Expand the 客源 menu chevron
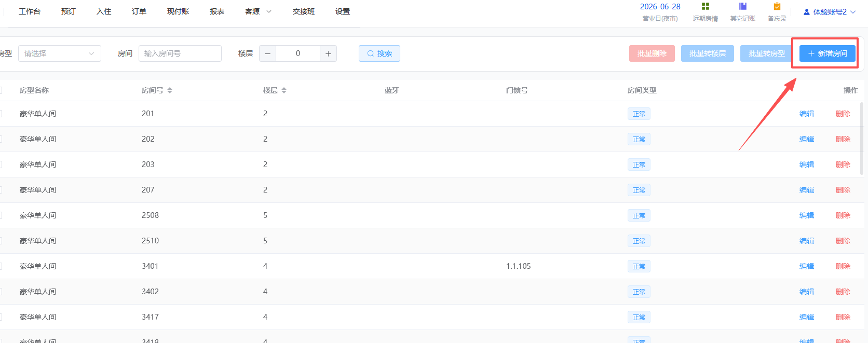Viewport: 868px width, 343px height. pyautogui.click(x=269, y=11)
